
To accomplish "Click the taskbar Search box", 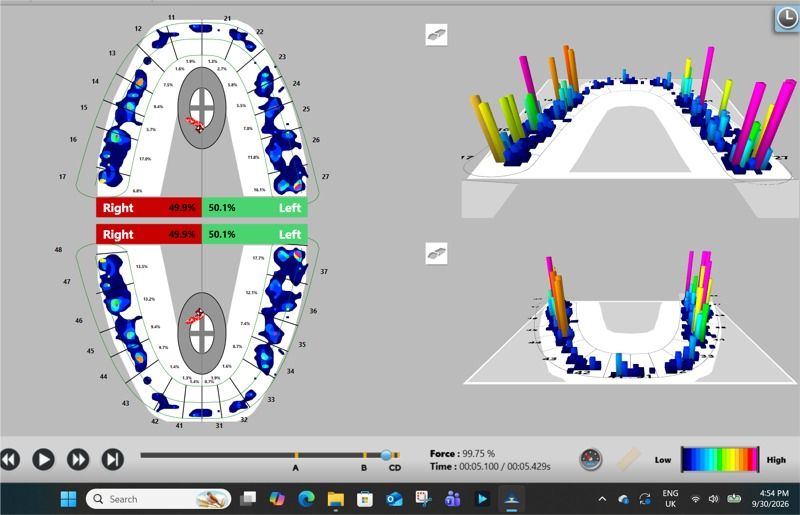I will [x=159, y=499].
